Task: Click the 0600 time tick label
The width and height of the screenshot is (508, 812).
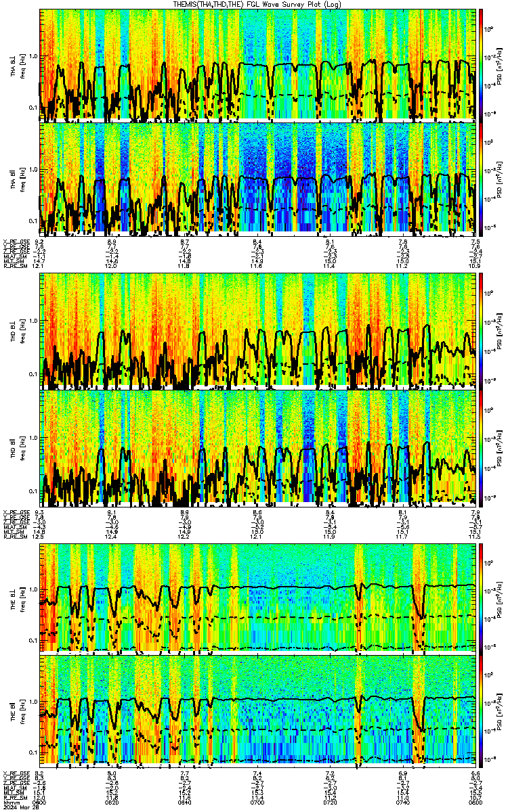Action: [40, 803]
